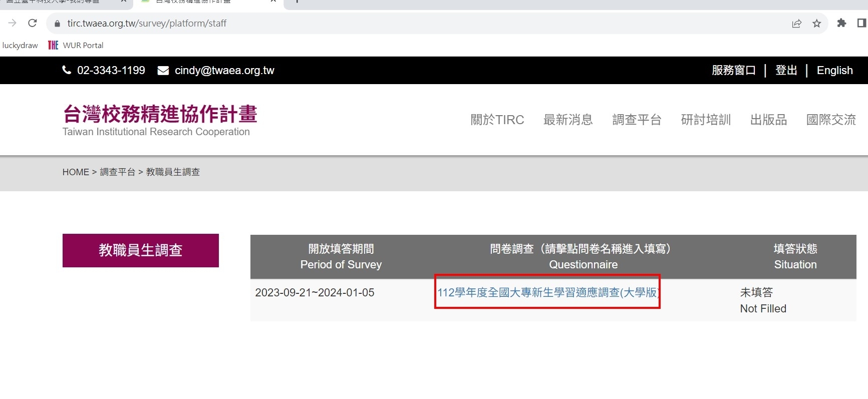Image resolution: width=868 pixels, height=399 pixels.
Task: Open a new browser tab
Action: click(x=297, y=2)
